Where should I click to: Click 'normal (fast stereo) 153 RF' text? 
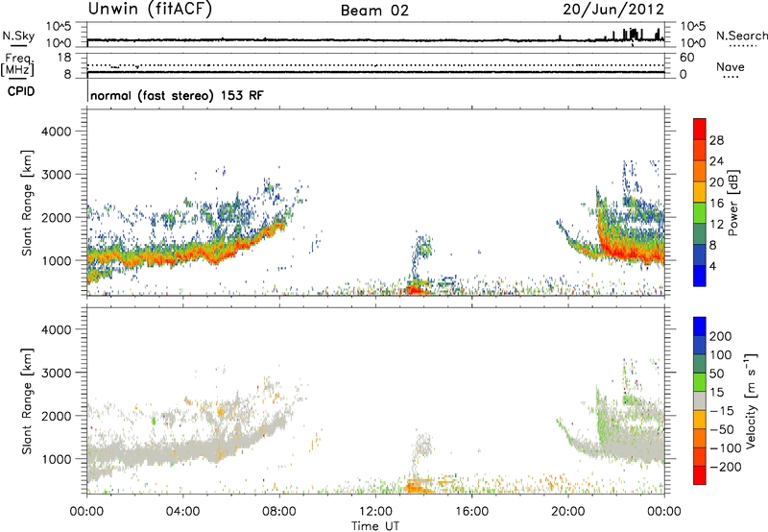pyautogui.click(x=177, y=95)
